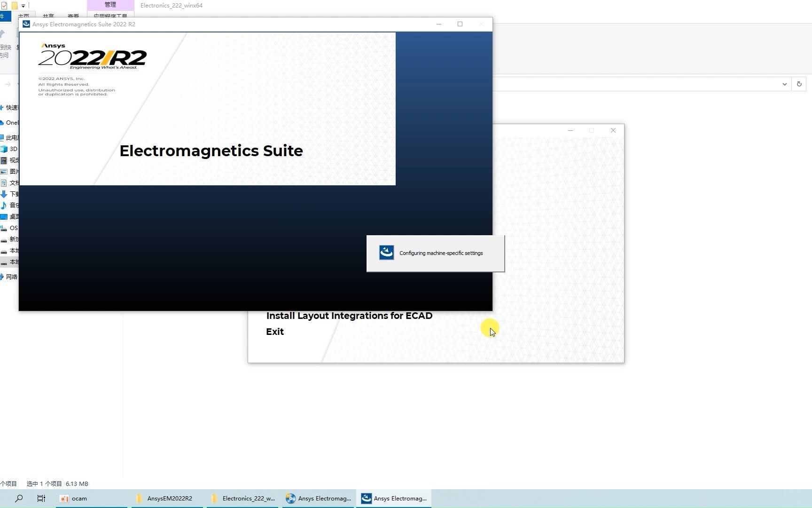Refresh the Explorer folder view
The width and height of the screenshot is (812, 508).
point(799,84)
